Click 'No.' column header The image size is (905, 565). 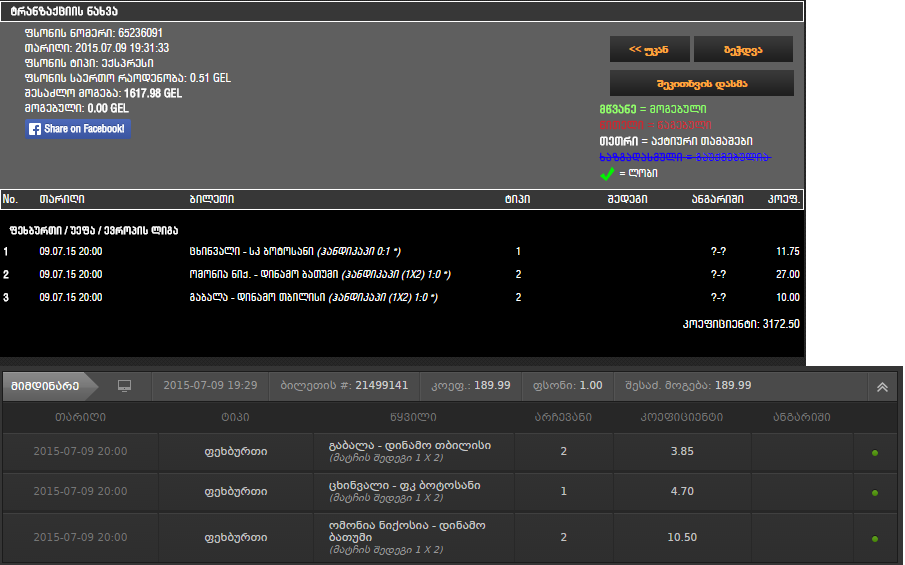tap(10, 199)
